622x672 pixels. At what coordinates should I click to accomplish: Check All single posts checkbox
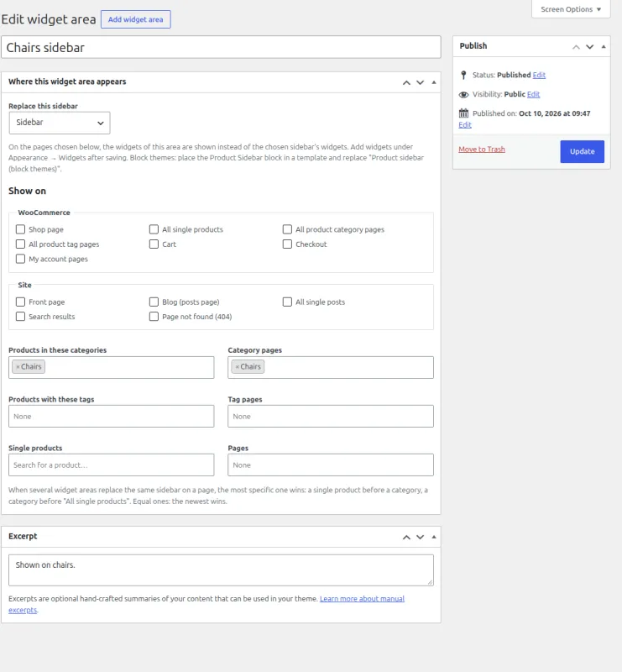point(287,302)
